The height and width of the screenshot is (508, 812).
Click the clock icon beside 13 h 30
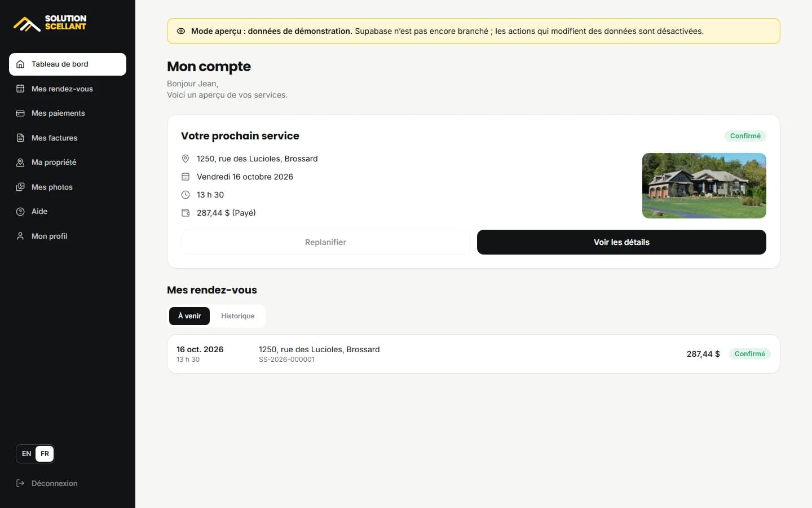(186, 195)
